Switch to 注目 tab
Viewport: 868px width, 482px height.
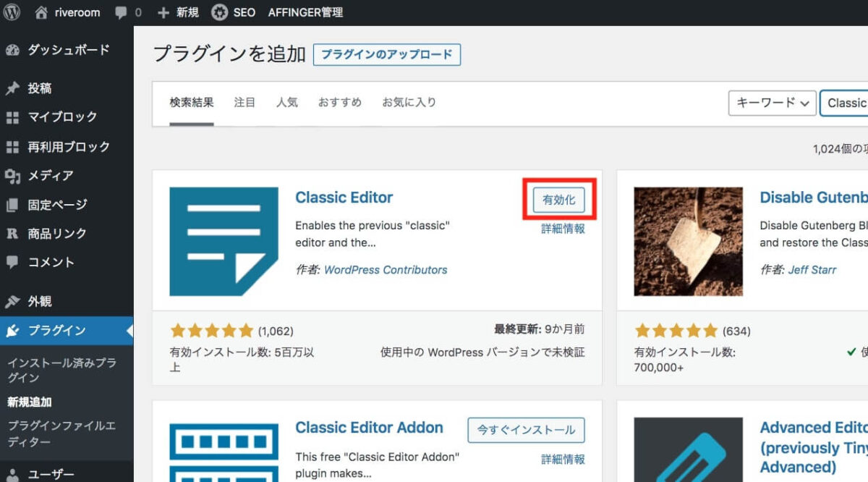coord(245,103)
